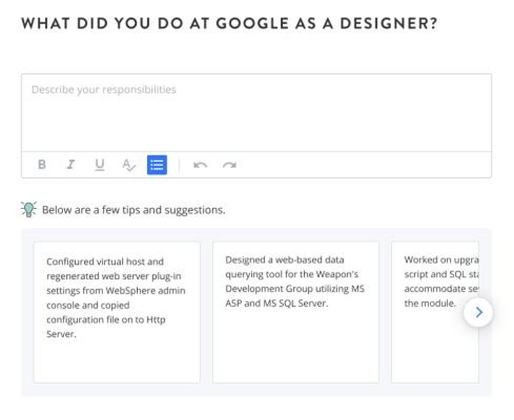Image resolution: width=514 pixels, height=420 pixels.
Task: Pick the partially visible Worked on upgra suggestion card
Action: [x=435, y=313]
